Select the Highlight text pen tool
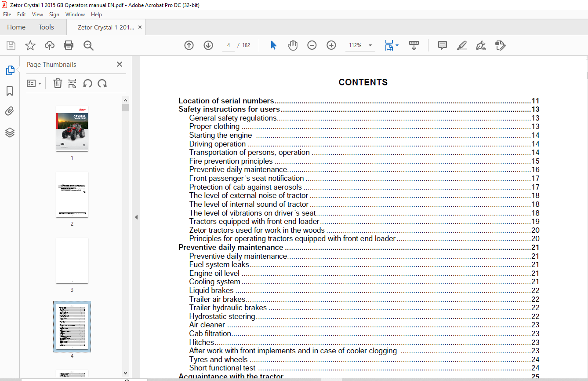Viewport: 588px width, 381px height. [x=462, y=45]
